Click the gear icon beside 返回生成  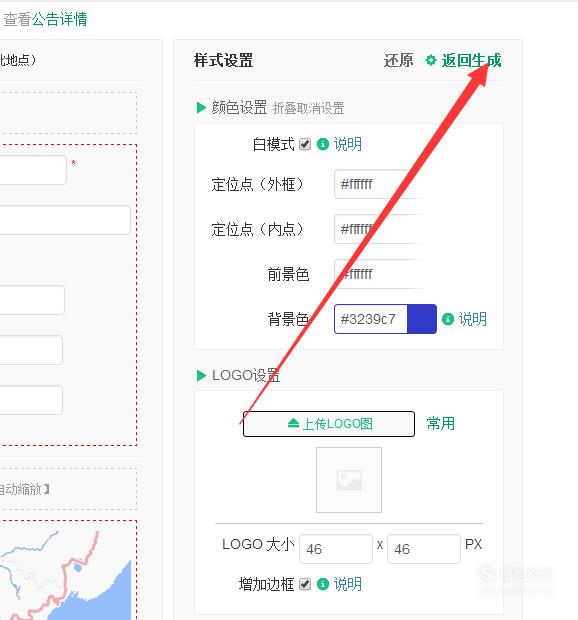tap(431, 60)
